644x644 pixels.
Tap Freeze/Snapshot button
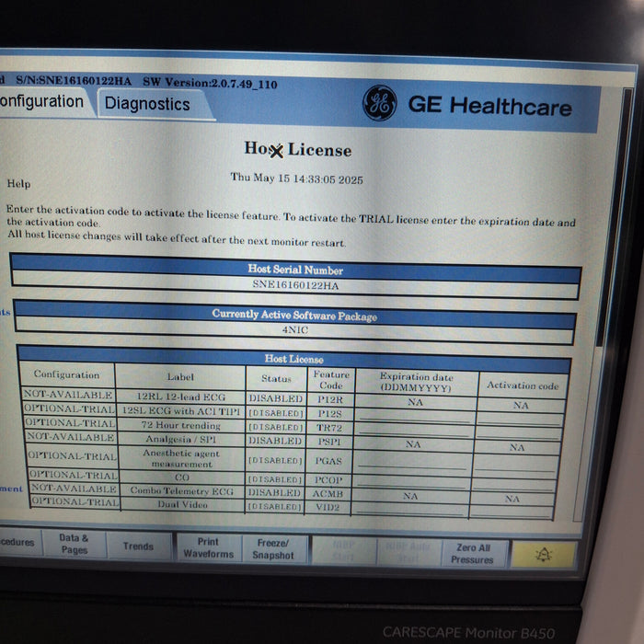(273, 549)
